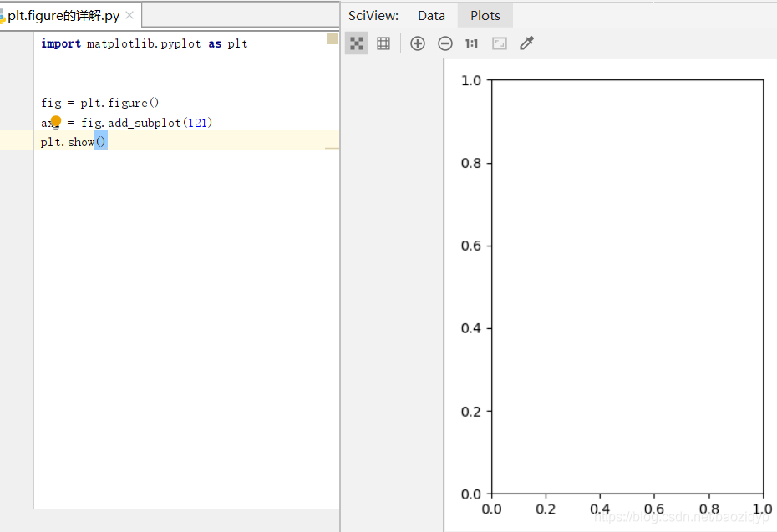Switch to the Data tab in SciView
The width and height of the screenshot is (777, 532).
coord(432,14)
